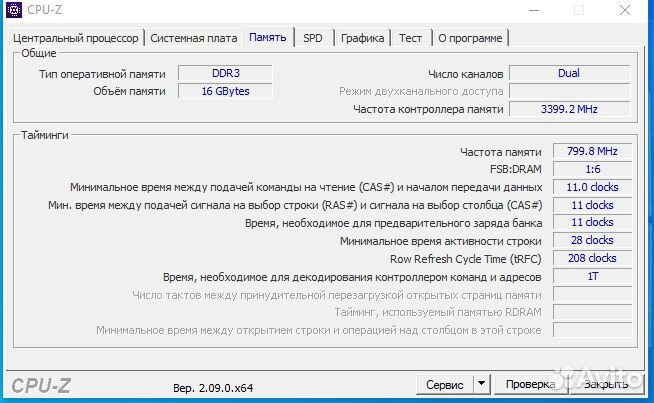
Task: Click the Row Refresh Cycle Time (tRFC) label
Action: [x=465, y=259]
